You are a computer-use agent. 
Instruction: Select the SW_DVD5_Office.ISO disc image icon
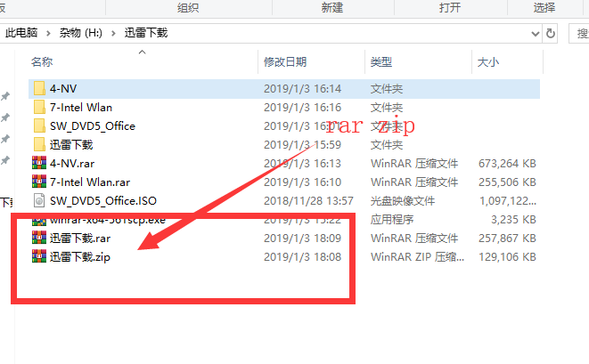point(39,200)
